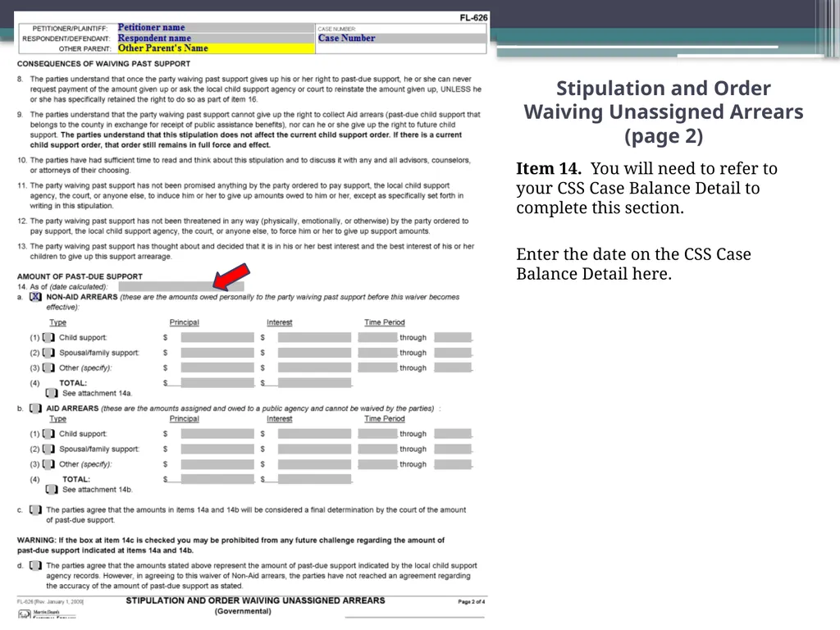Screen dimensions: 840x630
Task: Click Non-Aid Other Interest field
Action: click(314, 368)
